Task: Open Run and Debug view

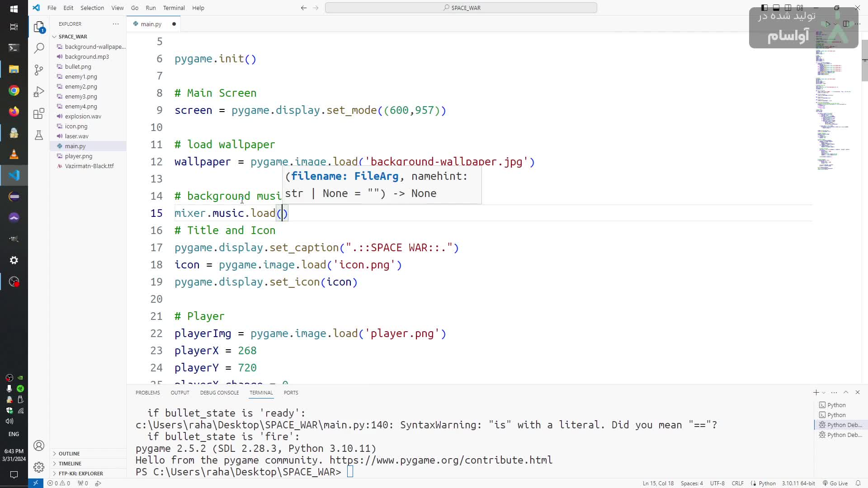Action: click(x=39, y=92)
